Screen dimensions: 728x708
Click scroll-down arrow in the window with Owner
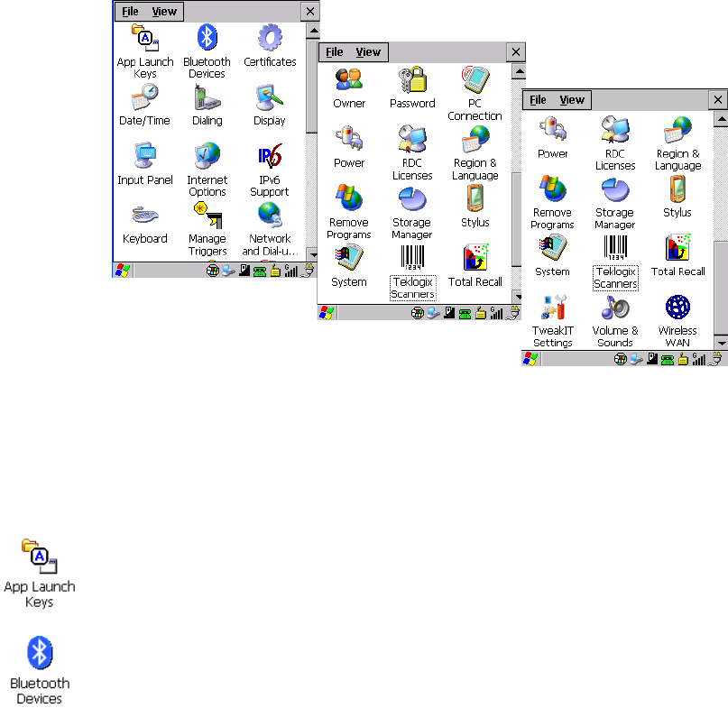(519, 297)
